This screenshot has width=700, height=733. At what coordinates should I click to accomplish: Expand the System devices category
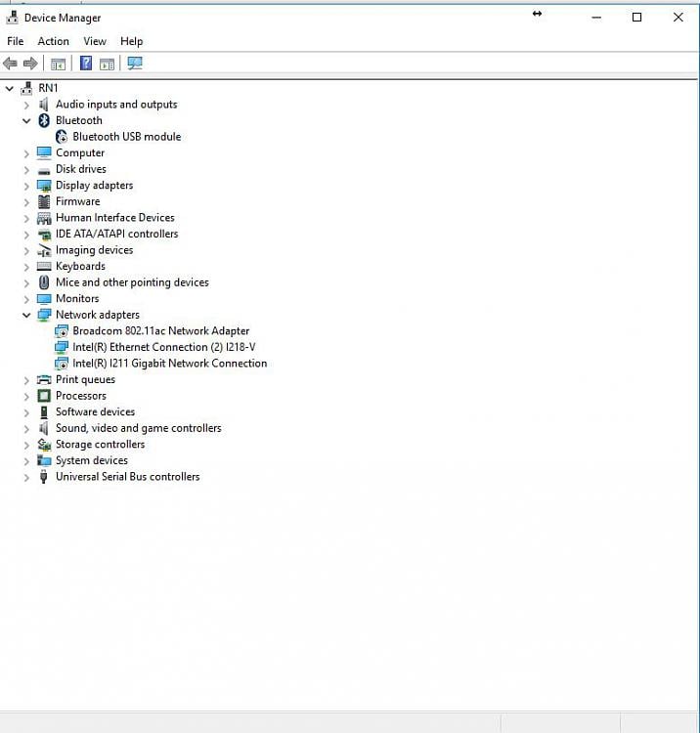[x=26, y=461]
